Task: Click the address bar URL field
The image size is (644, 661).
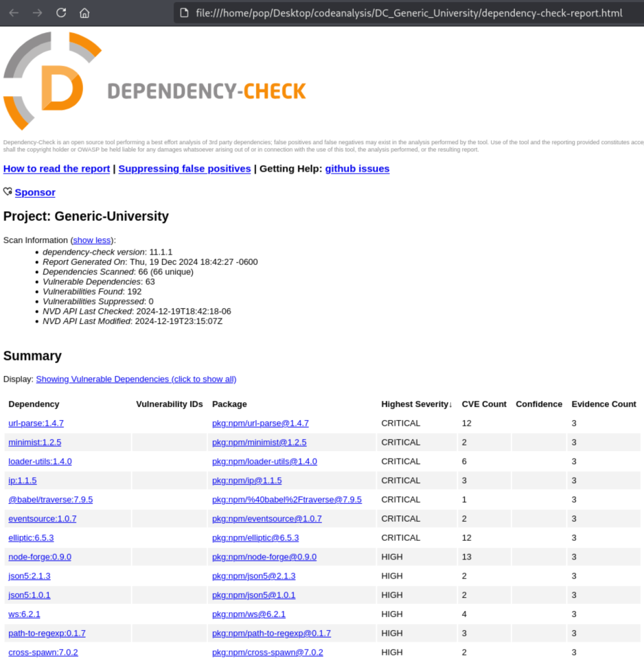Action: pos(409,13)
